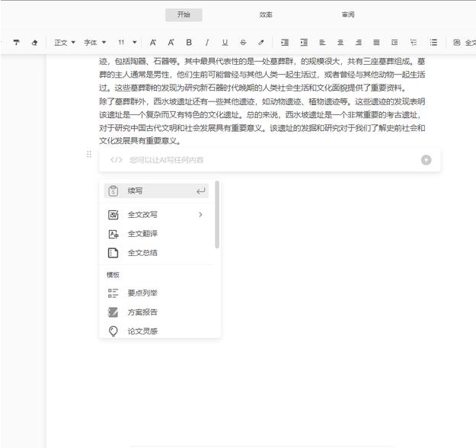The height and width of the screenshot is (448, 476).
Task: Toggle underline formatting
Action: [x=225, y=43]
